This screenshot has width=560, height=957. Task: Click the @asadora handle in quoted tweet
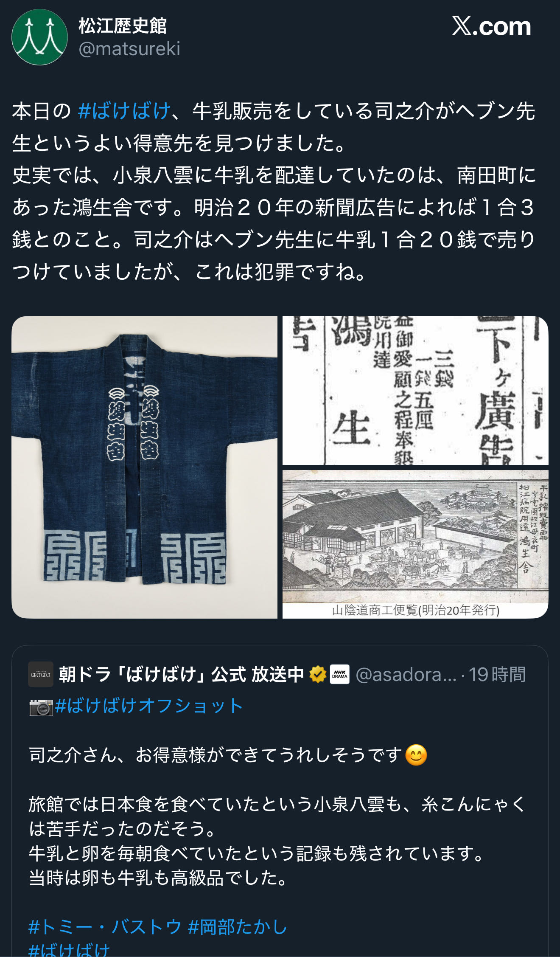coord(406,674)
